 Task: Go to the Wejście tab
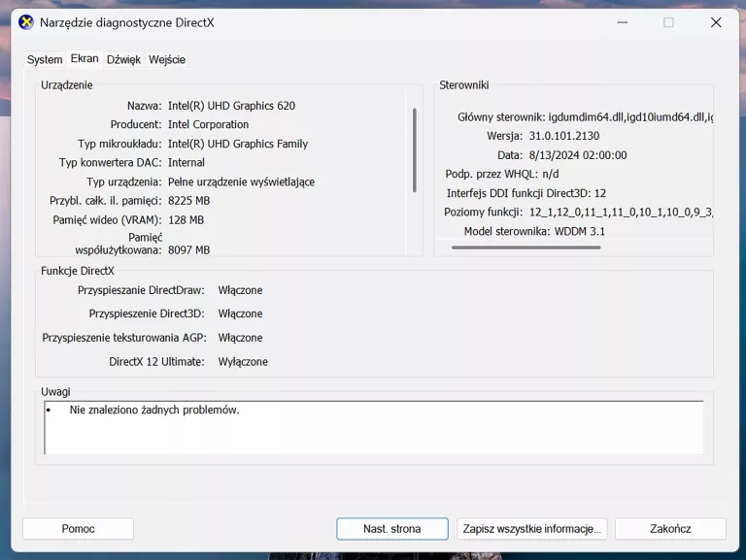click(x=167, y=59)
